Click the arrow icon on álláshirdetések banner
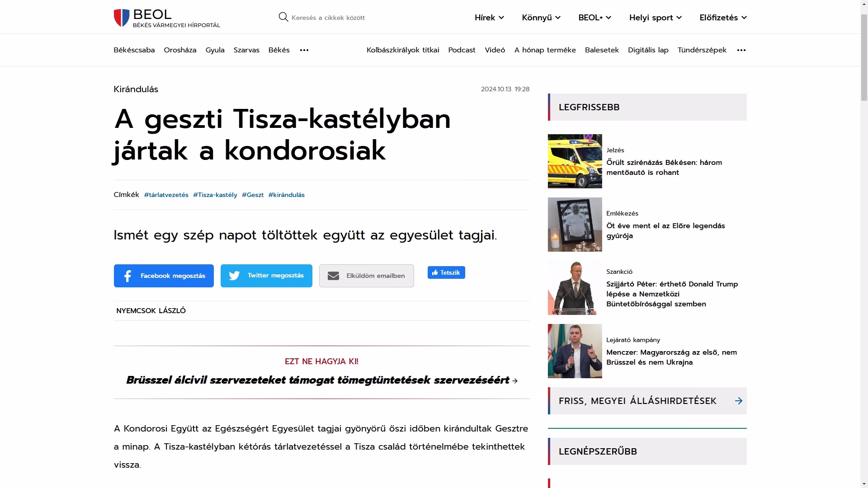868x488 pixels. [739, 401]
